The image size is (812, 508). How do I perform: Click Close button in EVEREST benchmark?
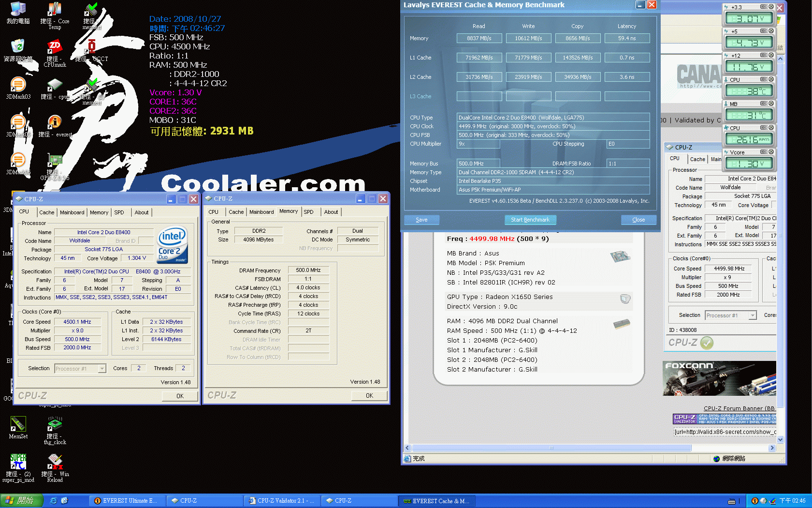coord(638,220)
